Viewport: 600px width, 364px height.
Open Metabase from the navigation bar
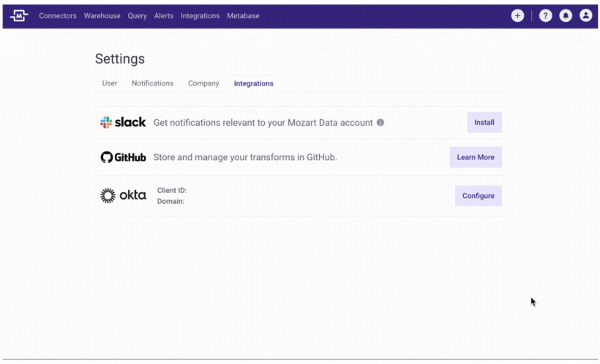243,15
